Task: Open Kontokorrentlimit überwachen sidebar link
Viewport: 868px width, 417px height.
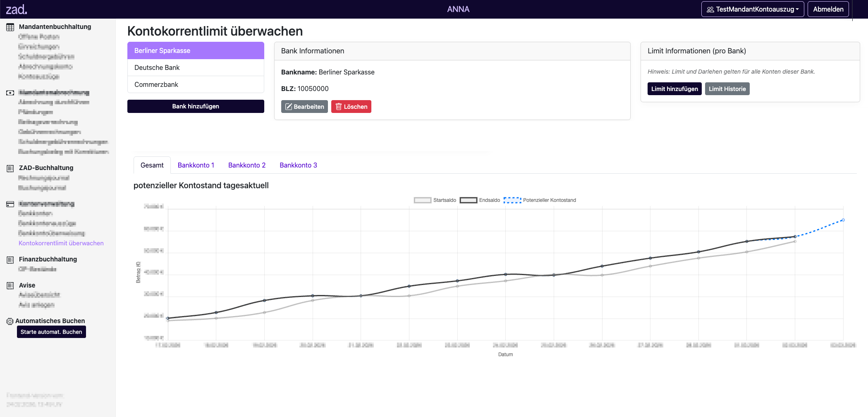Action: tap(61, 243)
